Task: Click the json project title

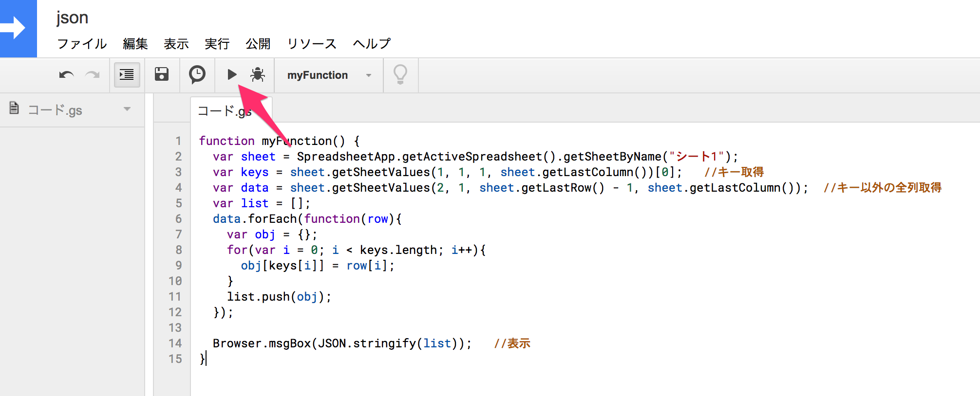Action: [x=72, y=18]
